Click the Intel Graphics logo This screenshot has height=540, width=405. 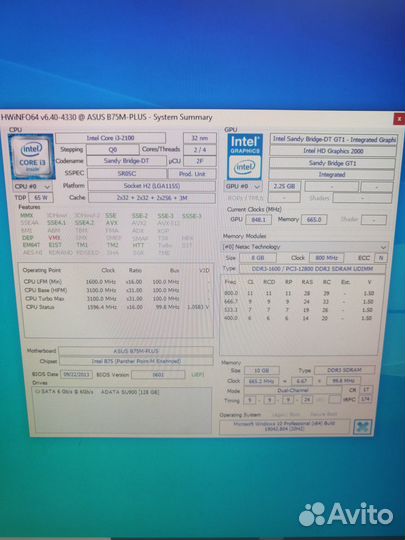pos(245,157)
